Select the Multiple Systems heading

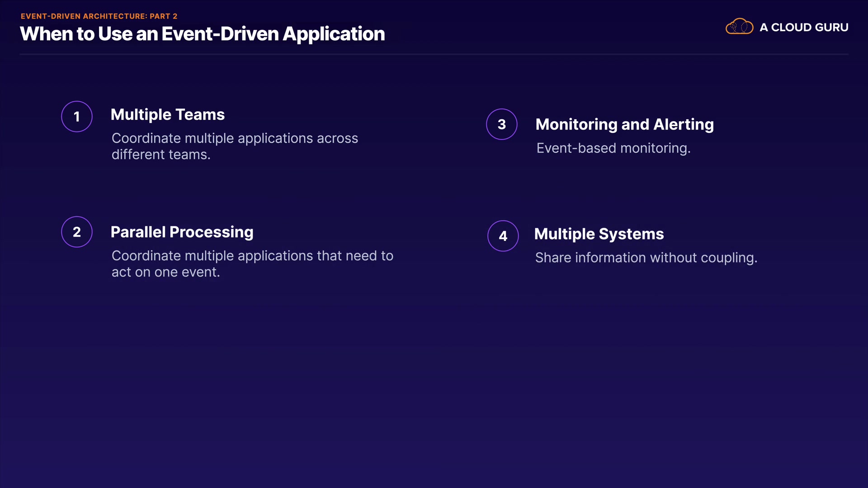(599, 234)
